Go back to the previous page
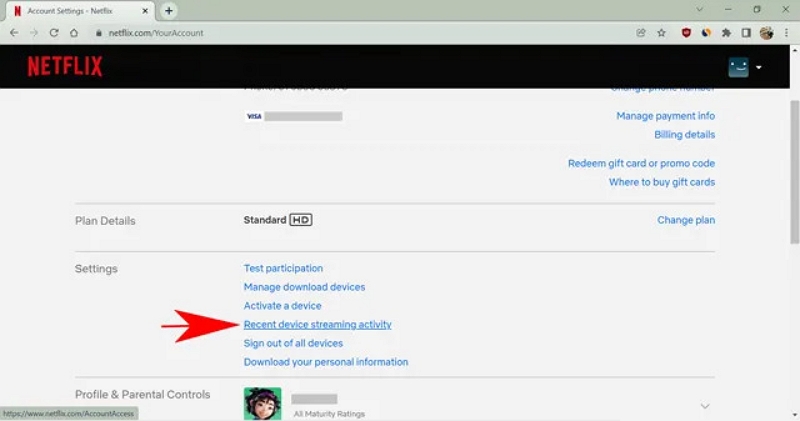Image resolution: width=800 pixels, height=421 pixels. click(x=14, y=33)
